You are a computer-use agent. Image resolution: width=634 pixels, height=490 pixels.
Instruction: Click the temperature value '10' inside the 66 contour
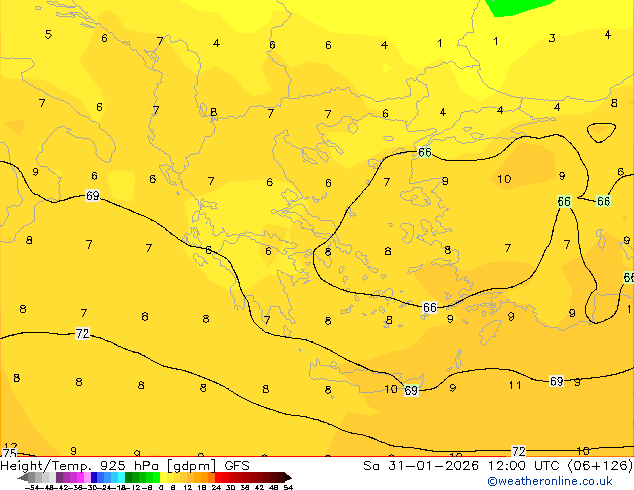(504, 179)
